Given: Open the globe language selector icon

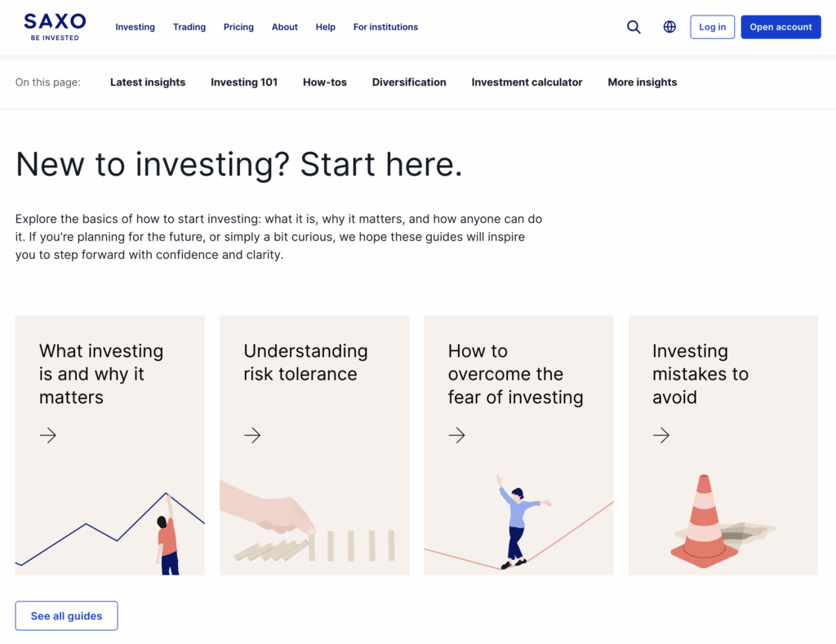Looking at the screenshot, I should pos(669,27).
